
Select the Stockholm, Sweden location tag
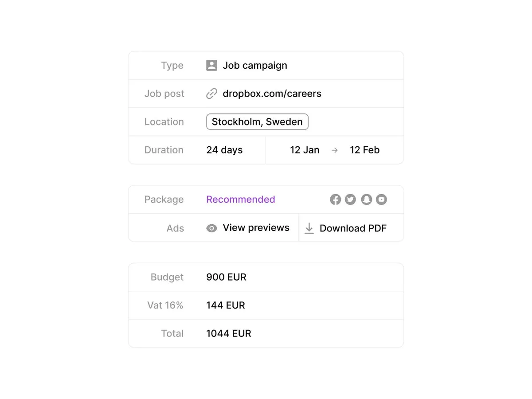click(257, 122)
